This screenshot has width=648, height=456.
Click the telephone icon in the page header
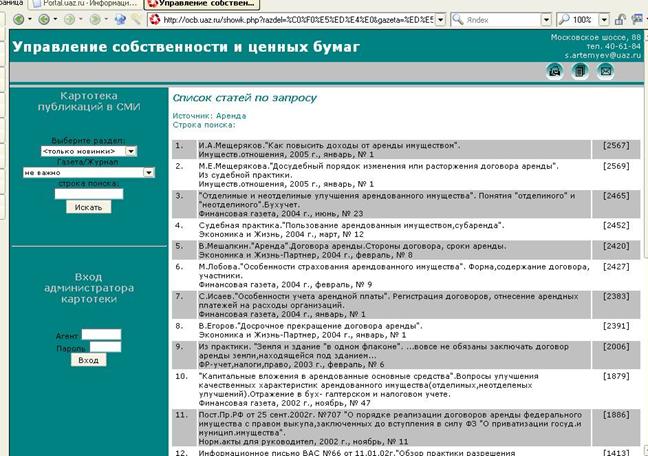554,70
